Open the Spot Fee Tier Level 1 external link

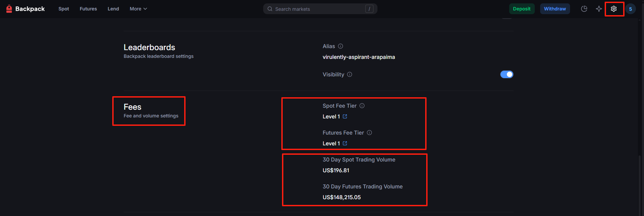(345, 116)
